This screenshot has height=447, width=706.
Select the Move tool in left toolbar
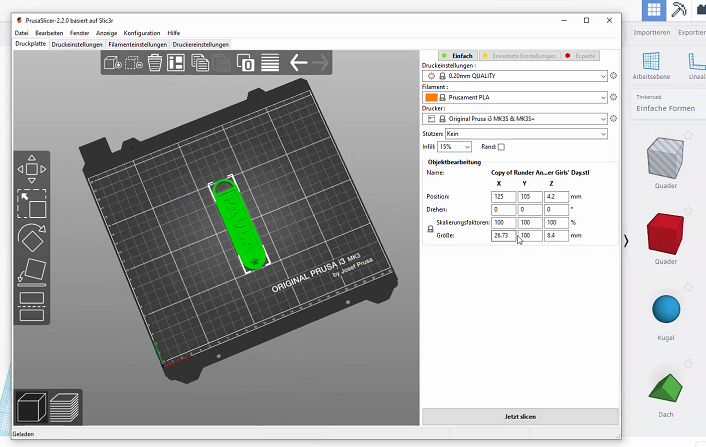pos(32,169)
